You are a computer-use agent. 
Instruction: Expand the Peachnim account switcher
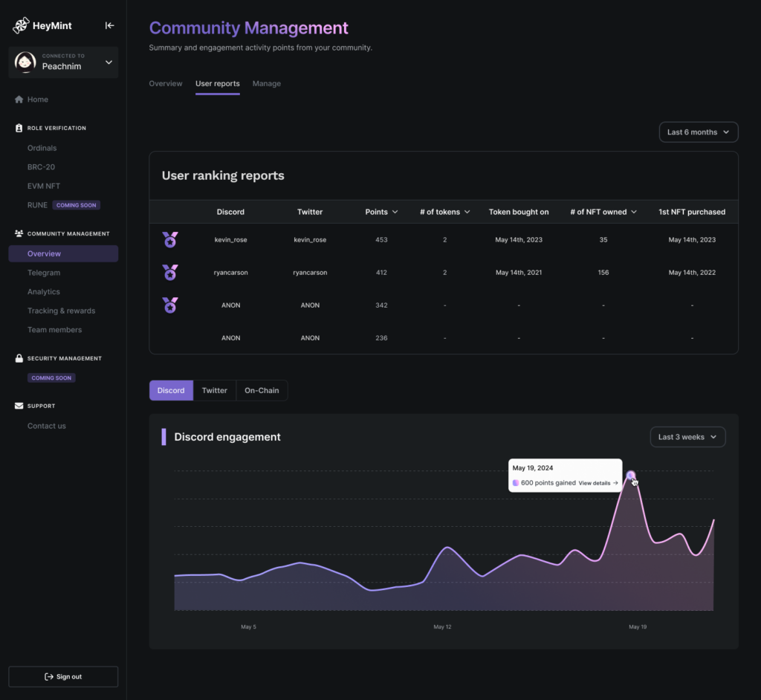pos(109,62)
